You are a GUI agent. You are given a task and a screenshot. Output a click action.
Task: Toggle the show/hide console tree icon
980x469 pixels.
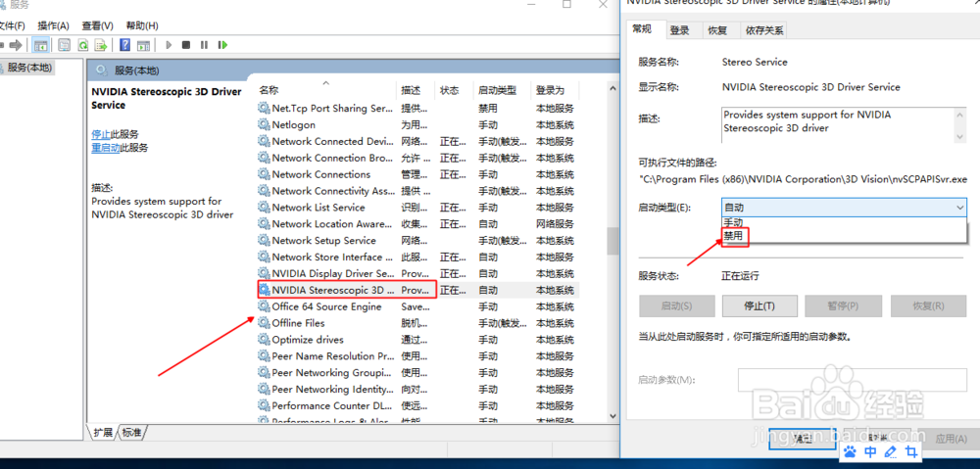40,45
